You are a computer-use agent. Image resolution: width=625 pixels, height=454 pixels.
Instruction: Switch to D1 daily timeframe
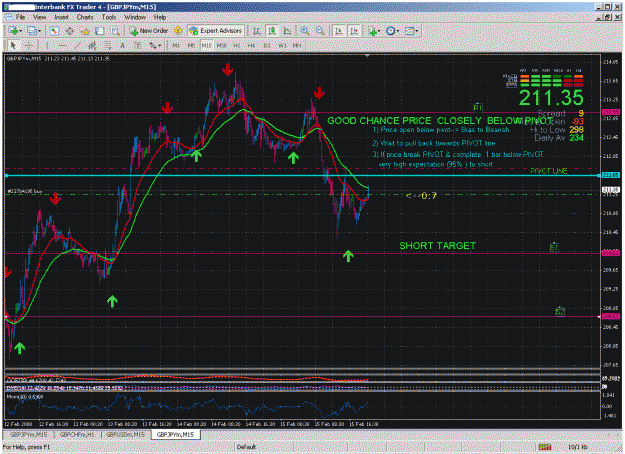pyautogui.click(x=267, y=45)
